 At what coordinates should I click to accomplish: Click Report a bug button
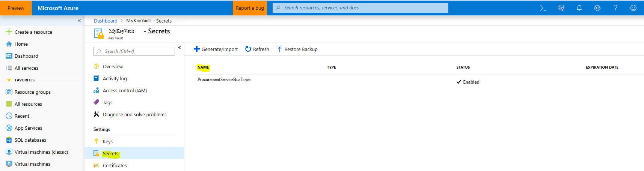point(250,8)
